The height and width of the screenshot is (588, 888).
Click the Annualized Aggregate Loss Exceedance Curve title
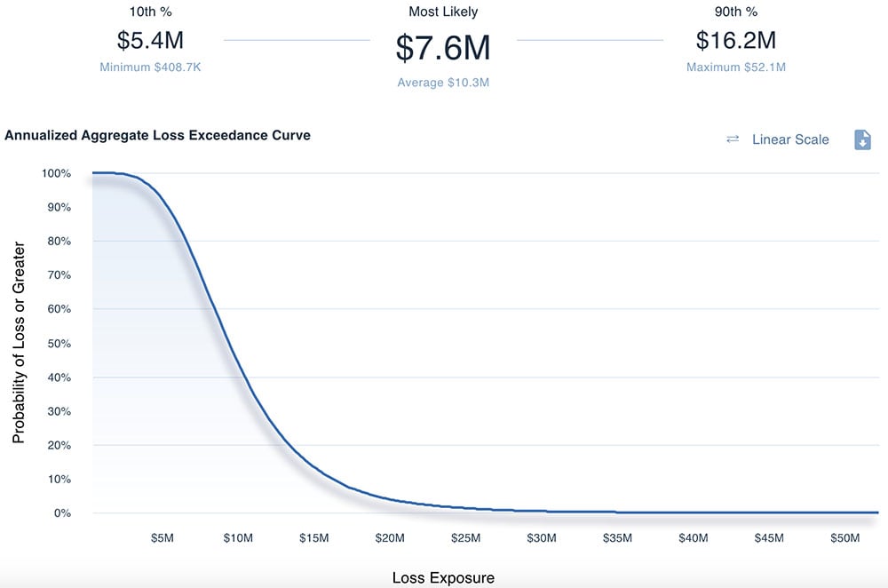click(x=157, y=135)
